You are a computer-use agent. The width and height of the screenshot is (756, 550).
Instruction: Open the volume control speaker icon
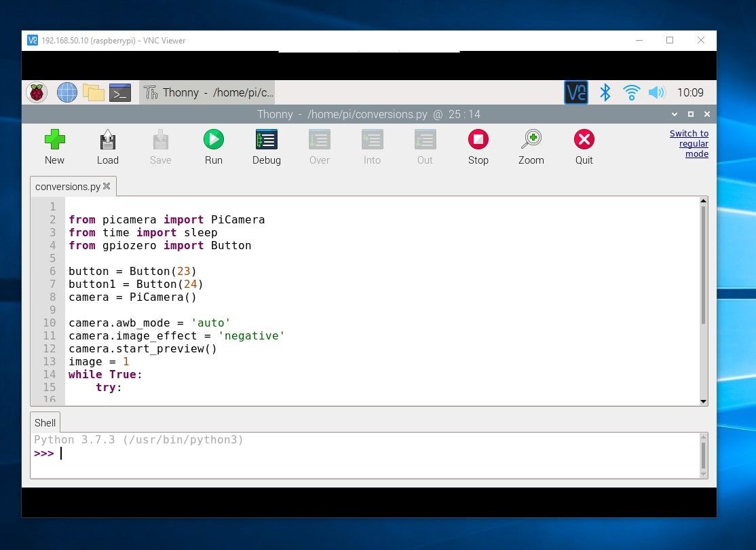pyautogui.click(x=656, y=92)
